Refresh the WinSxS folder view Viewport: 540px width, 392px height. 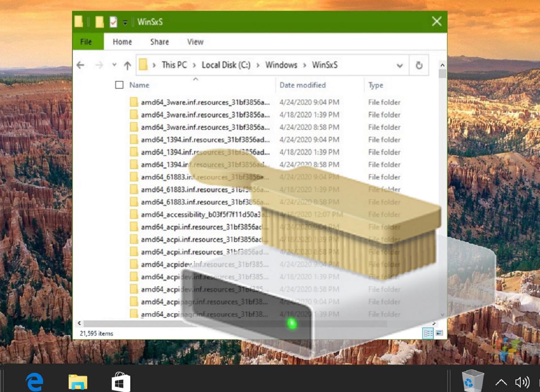coord(419,65)
